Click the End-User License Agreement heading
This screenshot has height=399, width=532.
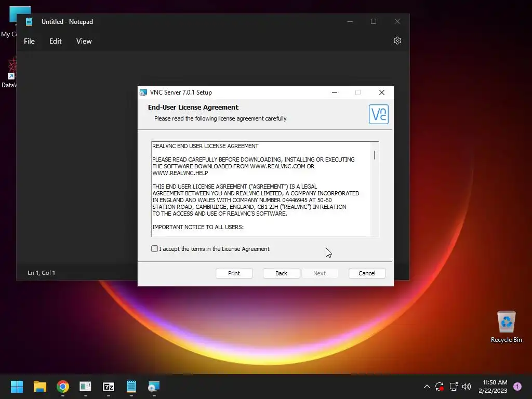click(193, 107)
